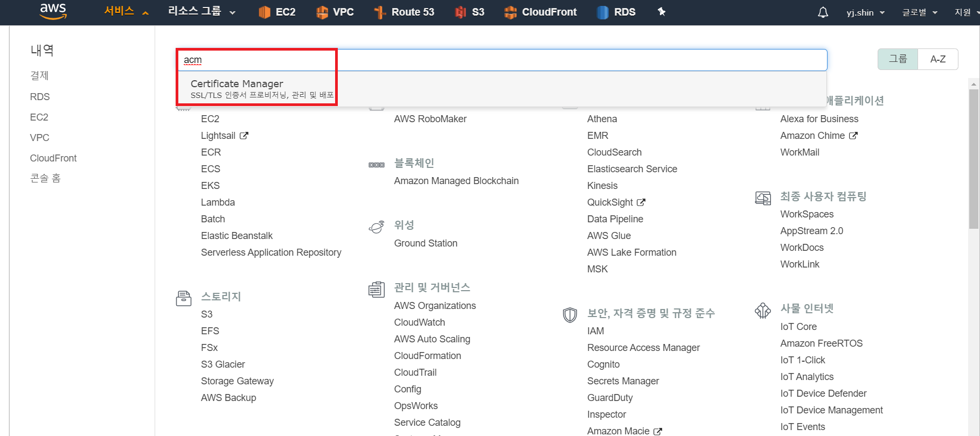Open the RDS shortcut icon in top bar
The image size is (980, 436).
tap(603, 12)
